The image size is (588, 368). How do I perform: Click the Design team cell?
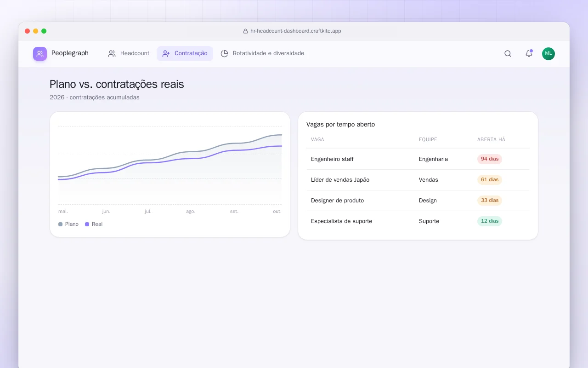428,201
